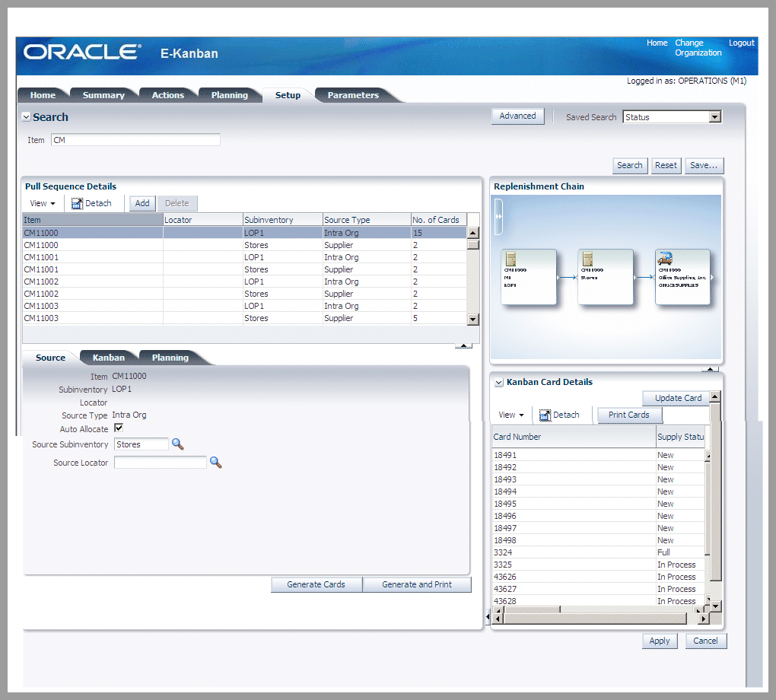Click the Cancel button
This screenshot has width=776, height=700.
[x=705, y=641]
